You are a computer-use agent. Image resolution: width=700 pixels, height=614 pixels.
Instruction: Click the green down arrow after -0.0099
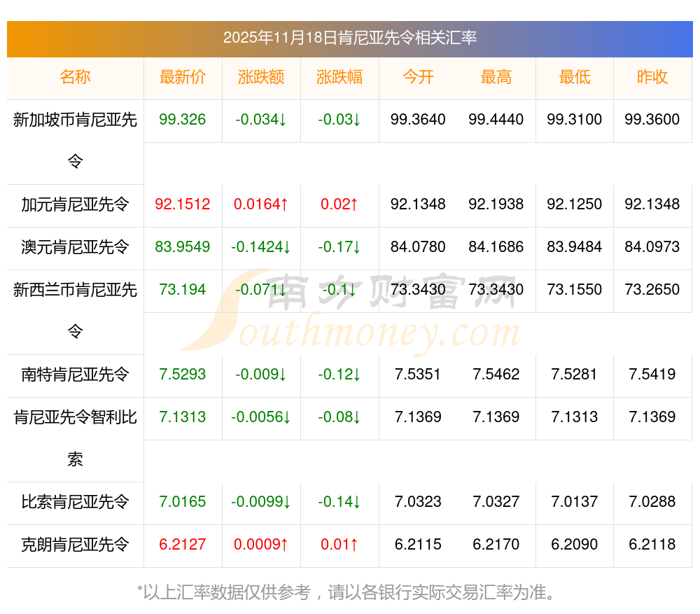coord(287,502)
